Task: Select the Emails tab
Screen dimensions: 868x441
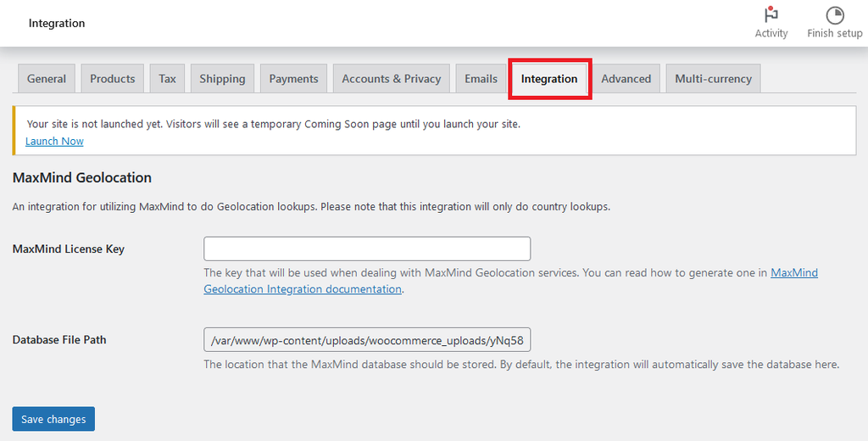Action: coord(481,79)
